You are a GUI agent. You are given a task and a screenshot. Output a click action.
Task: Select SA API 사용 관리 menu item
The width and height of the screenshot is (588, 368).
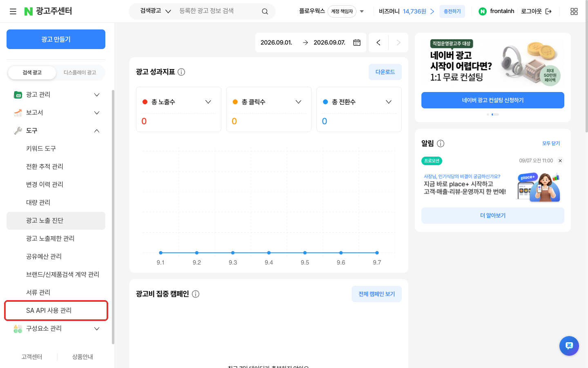pyautogui.click(x=56, y=311)
